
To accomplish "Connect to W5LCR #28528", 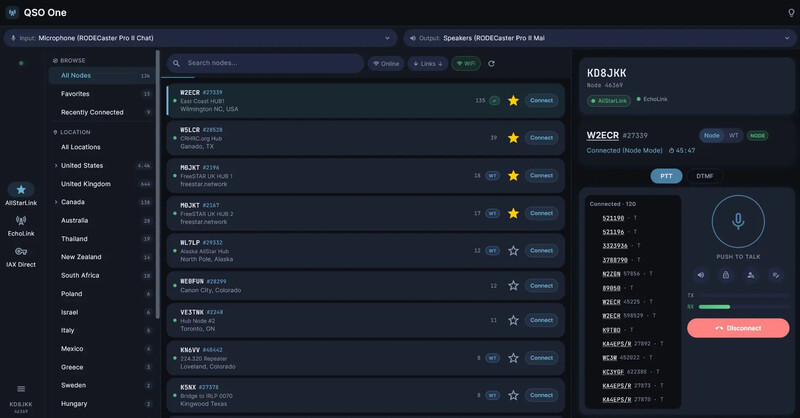I will pos(541,138).
